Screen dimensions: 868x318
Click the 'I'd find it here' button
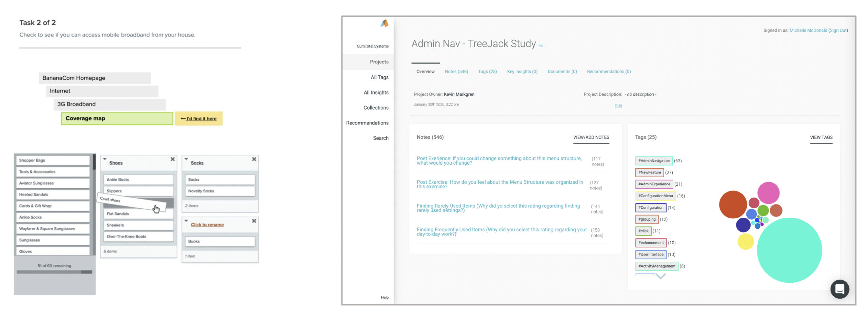[198, 118]
